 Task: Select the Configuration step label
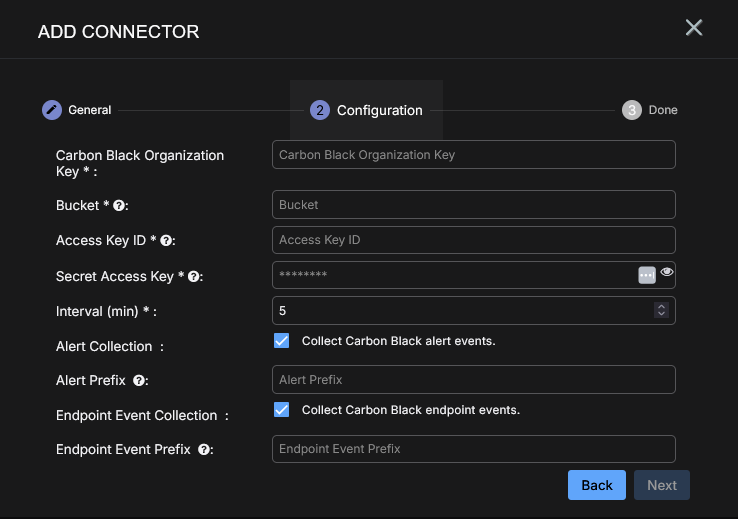coord(379,111)
